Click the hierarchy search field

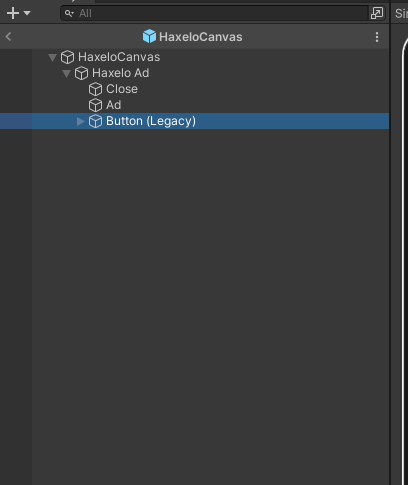[214, 13]
